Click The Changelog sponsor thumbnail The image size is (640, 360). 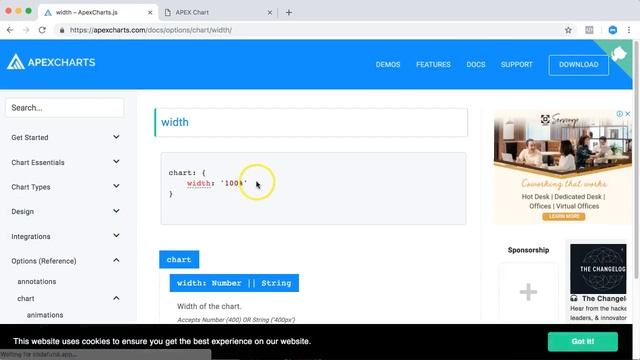[598, 269]
